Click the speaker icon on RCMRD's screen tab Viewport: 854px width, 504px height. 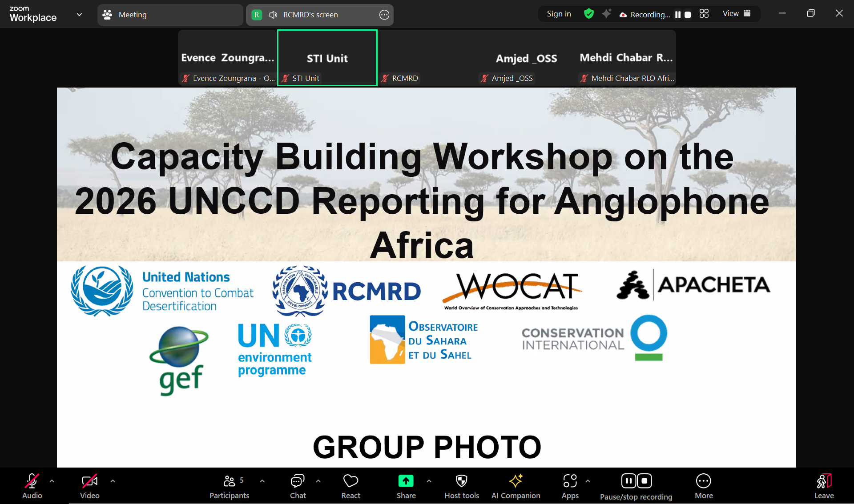(x=273, y=15)
